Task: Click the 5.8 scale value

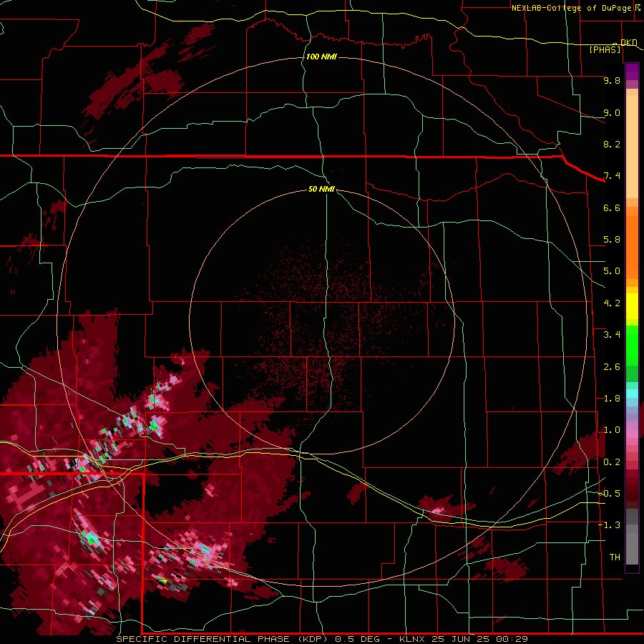Action: coord(612,240)
